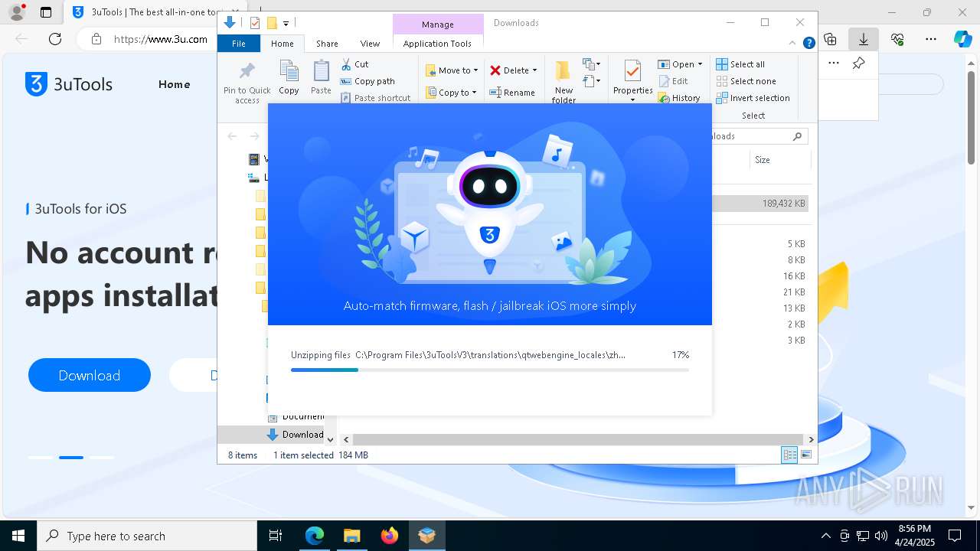
Task: Create a New folder from the ribbon
Action: pos(563,82)
